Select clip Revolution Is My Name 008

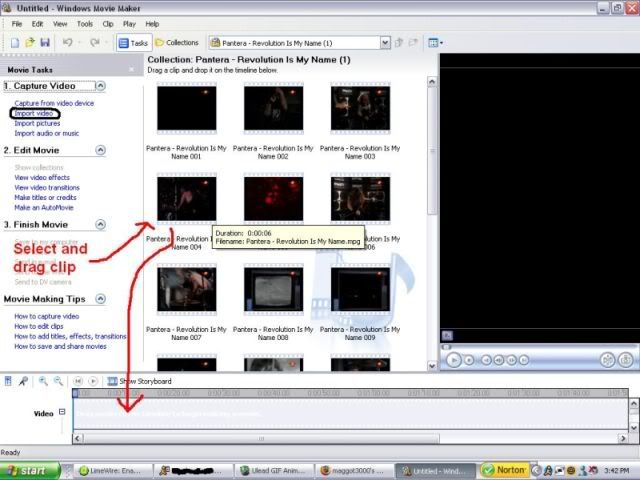[x=273, y=289]
